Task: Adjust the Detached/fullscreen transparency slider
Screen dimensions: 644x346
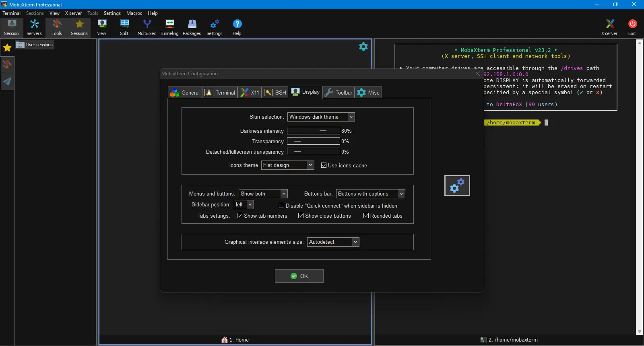Action: pyautogui.click(x=314, y=152)
